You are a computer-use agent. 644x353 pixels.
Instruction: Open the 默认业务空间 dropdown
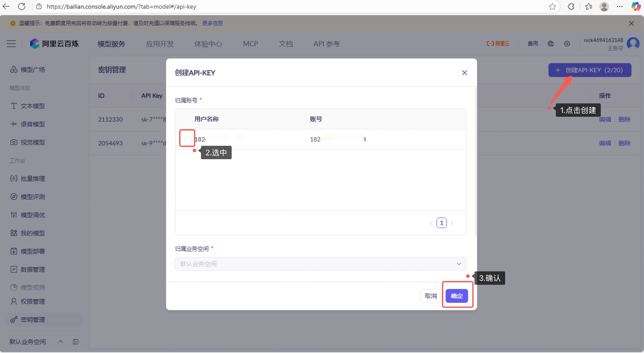[320, 264]
